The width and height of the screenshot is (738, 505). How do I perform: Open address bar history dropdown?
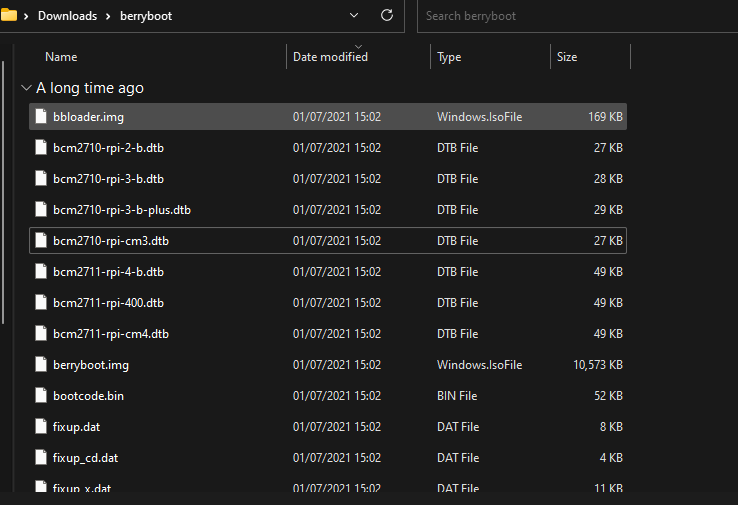point(354,16)
